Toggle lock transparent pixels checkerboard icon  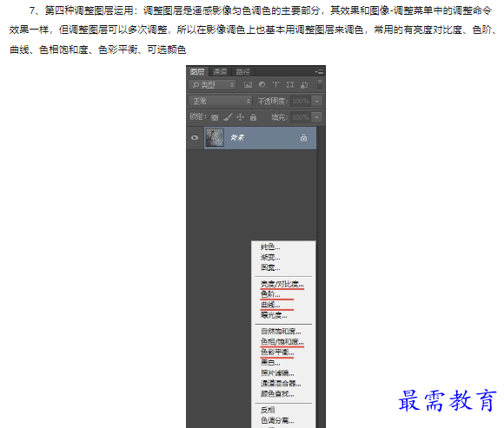coord(215,117)
